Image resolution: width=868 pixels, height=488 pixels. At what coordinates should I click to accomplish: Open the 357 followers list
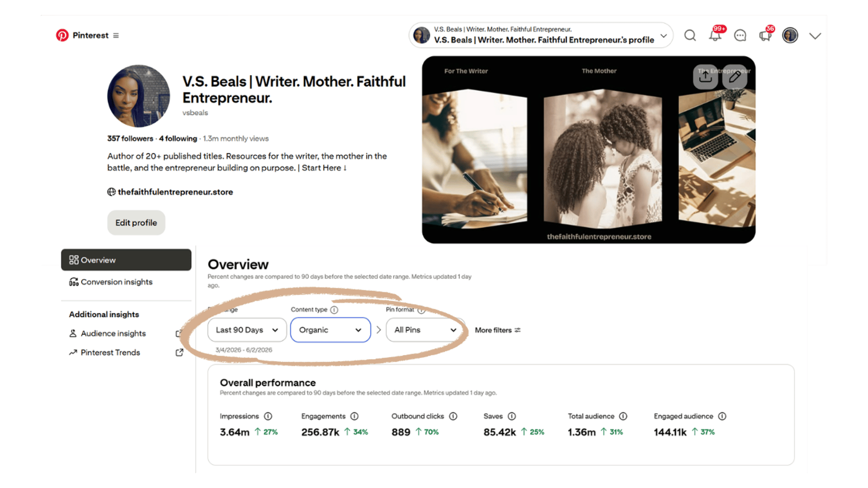[130, 139]
